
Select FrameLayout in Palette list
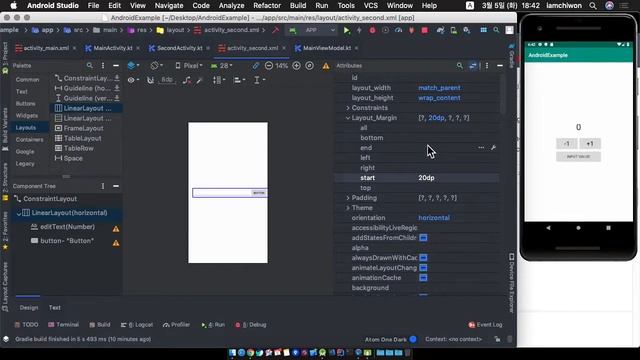(x=84, y=128)
